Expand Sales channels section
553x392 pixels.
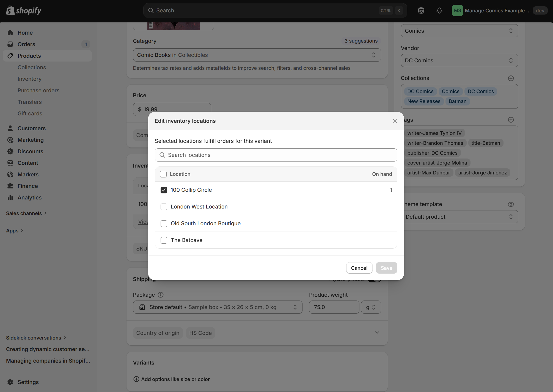[x=26, y=213]
